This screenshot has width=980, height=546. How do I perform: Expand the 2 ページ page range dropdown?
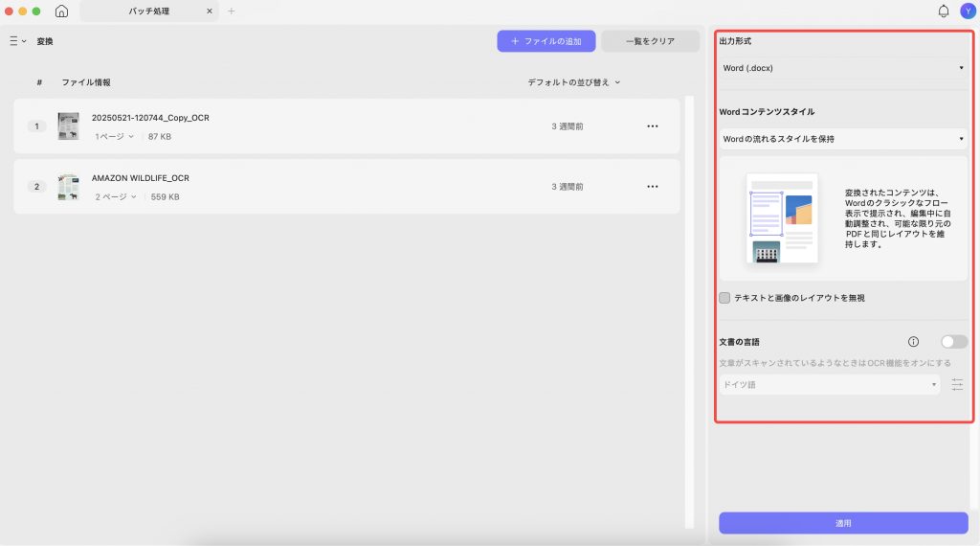pos(116,197)
